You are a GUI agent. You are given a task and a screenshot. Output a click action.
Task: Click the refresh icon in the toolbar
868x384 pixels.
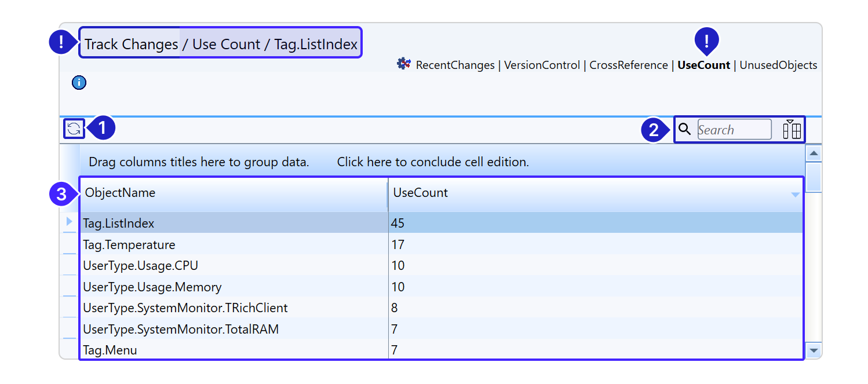[x=74, y=129]
